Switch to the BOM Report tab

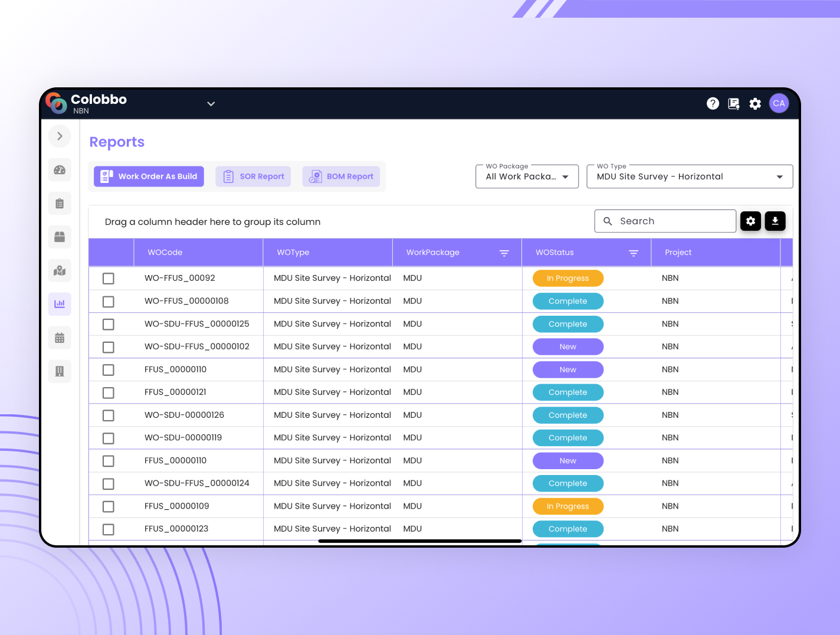341,176
